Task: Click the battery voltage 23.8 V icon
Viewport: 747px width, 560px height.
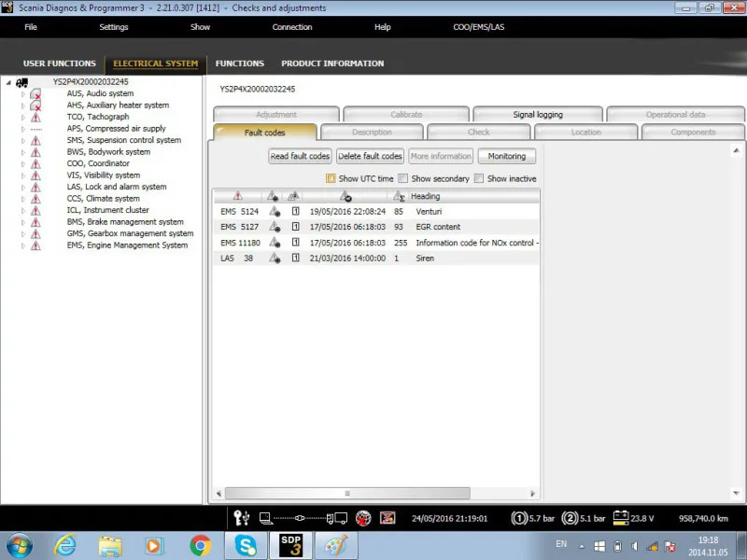Action: point(621,518)
